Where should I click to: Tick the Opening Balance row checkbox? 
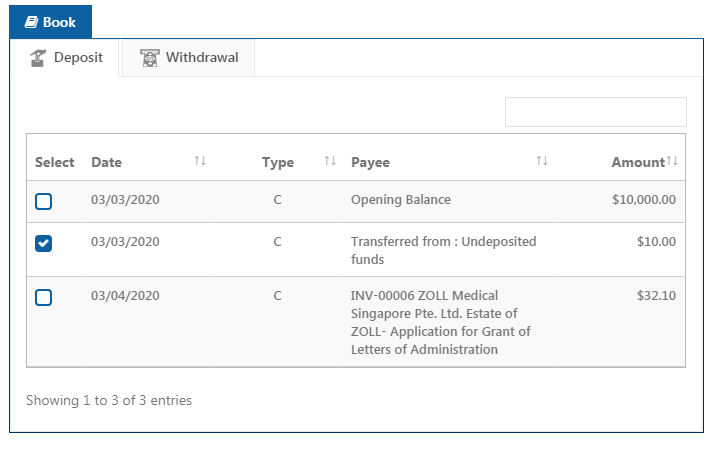44,201
